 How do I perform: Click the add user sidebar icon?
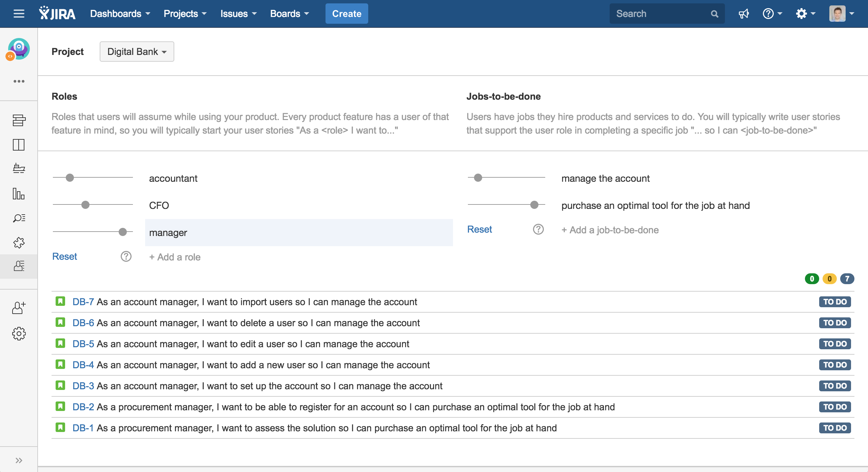[19, 308]
